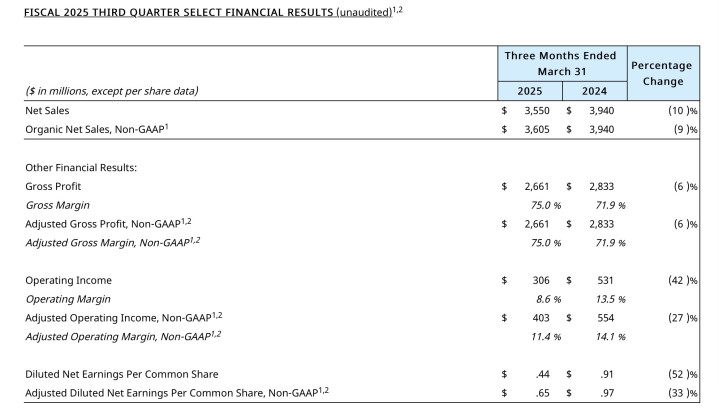Click the Organic Net Sales, Non-GAAP label
Screen dimensions: 719x416
tap(97, 129)
